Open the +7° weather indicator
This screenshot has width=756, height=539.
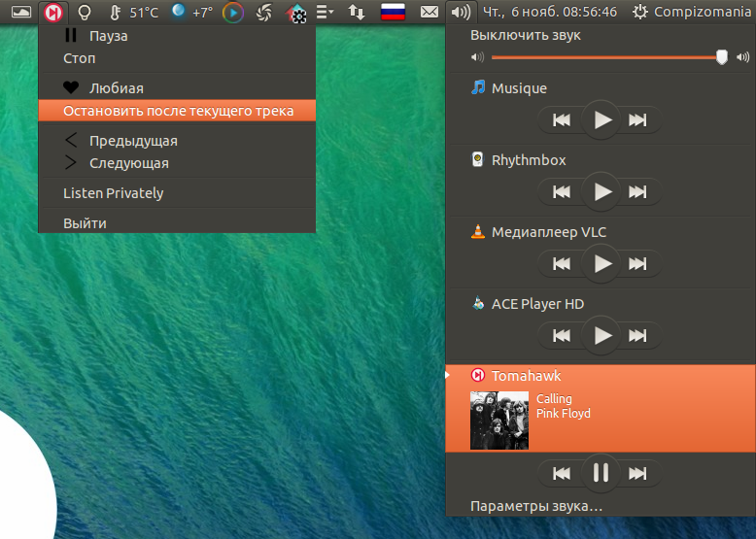tap(192, 12)
